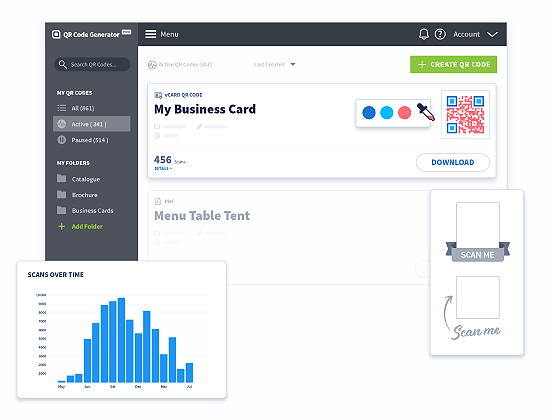Viewport: 552px width, 420px height.
Task: Select the Active (341) filter
Action: tap(92, 124)
